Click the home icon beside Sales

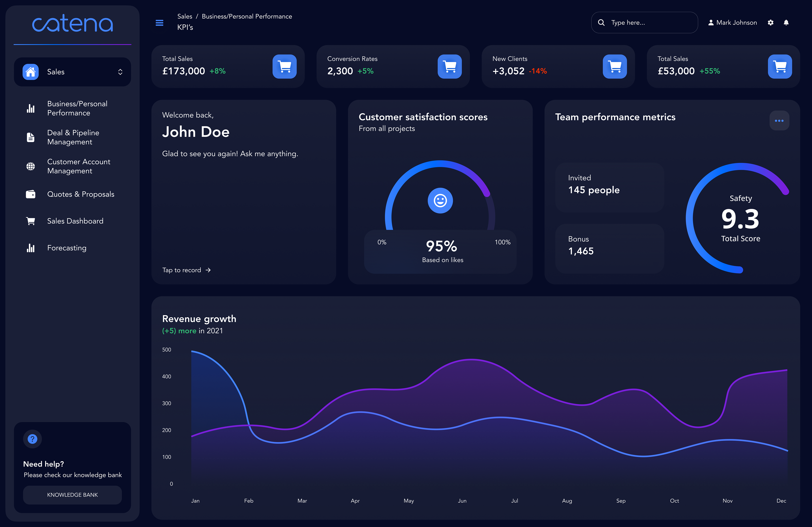(x=31, y=72)
